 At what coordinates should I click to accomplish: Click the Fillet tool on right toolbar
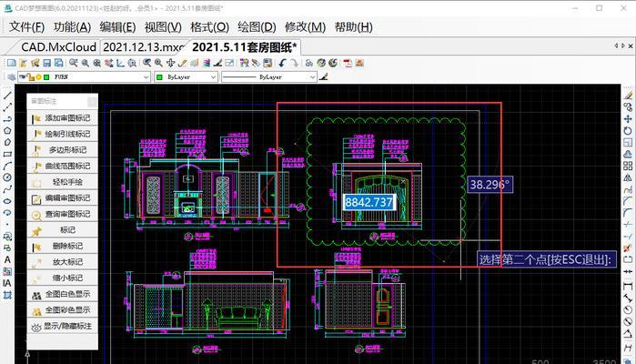tap(628, 213)
